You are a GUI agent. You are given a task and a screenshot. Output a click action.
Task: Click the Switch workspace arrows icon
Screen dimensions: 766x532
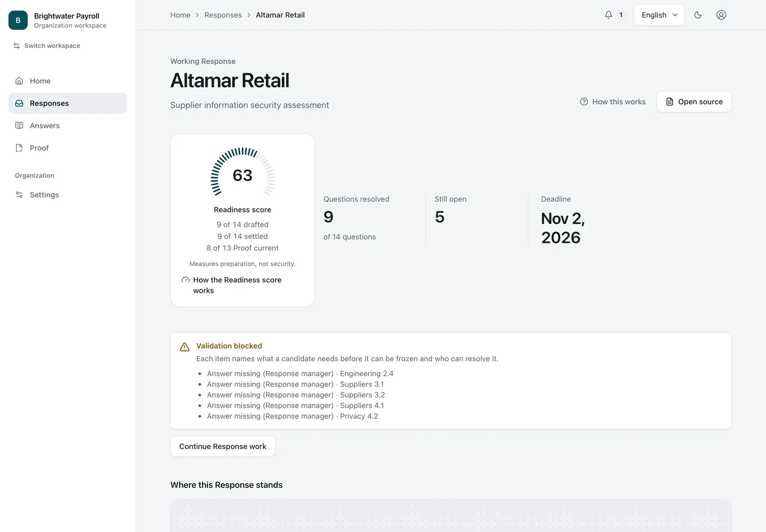[16, 46]
